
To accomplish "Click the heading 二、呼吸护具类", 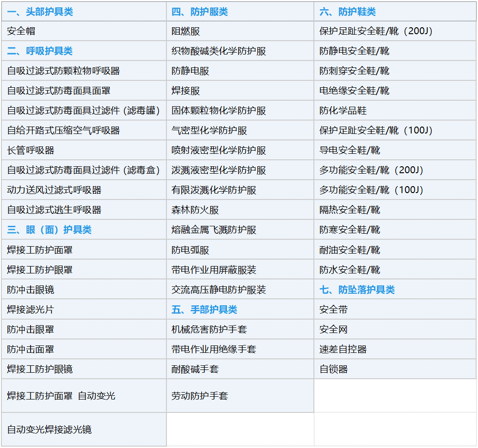I will point(40,51).
